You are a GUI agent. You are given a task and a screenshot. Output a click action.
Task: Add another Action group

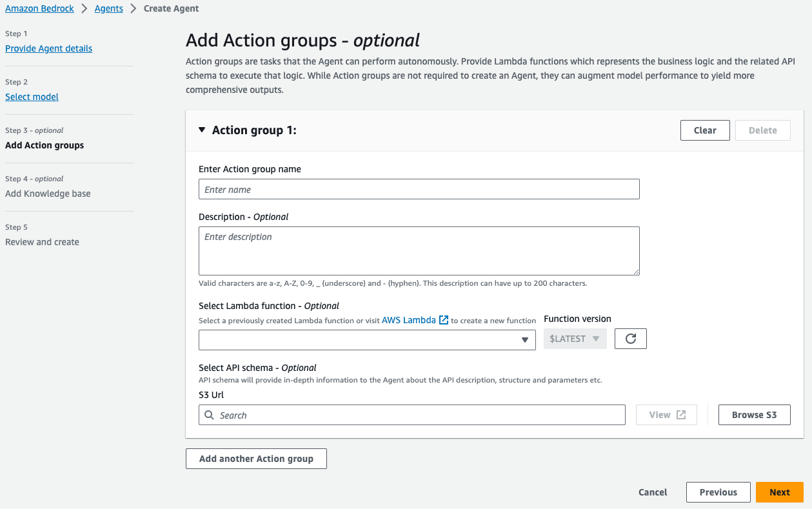[x=256, y=459]
